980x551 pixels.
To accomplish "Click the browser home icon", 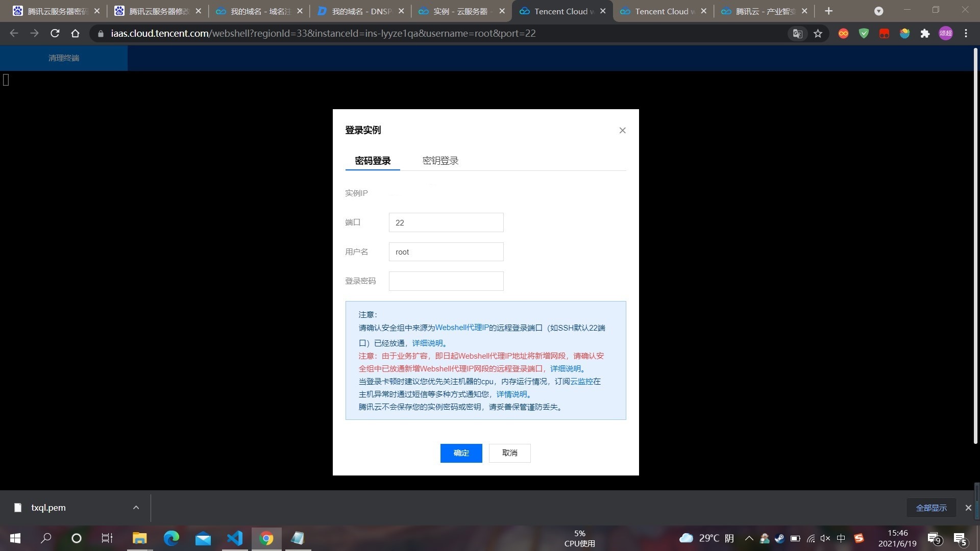I will [x=75, y=33].
